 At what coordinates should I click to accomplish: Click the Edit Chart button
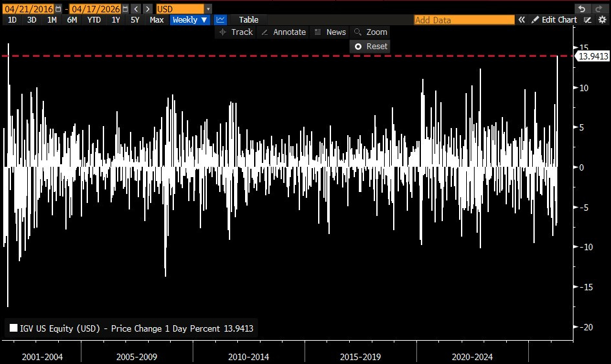pyautogui.click(x=553, y=20)
